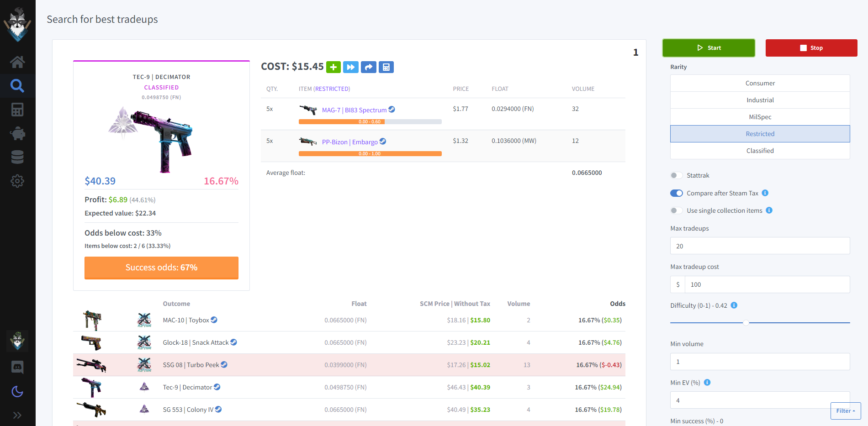Expand the sidebar with double chevron

pyautogui.click(x=17, y=415)
